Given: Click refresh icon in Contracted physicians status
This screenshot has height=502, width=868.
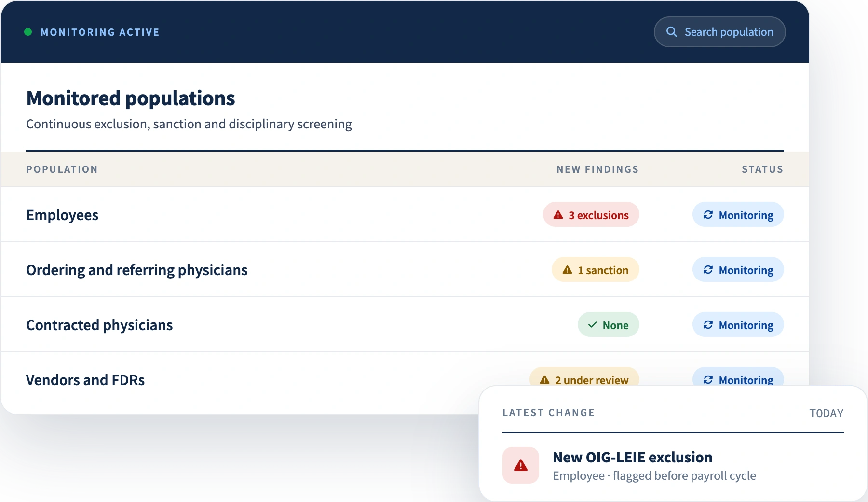Looking at the screenshot, I should [708, 325].
